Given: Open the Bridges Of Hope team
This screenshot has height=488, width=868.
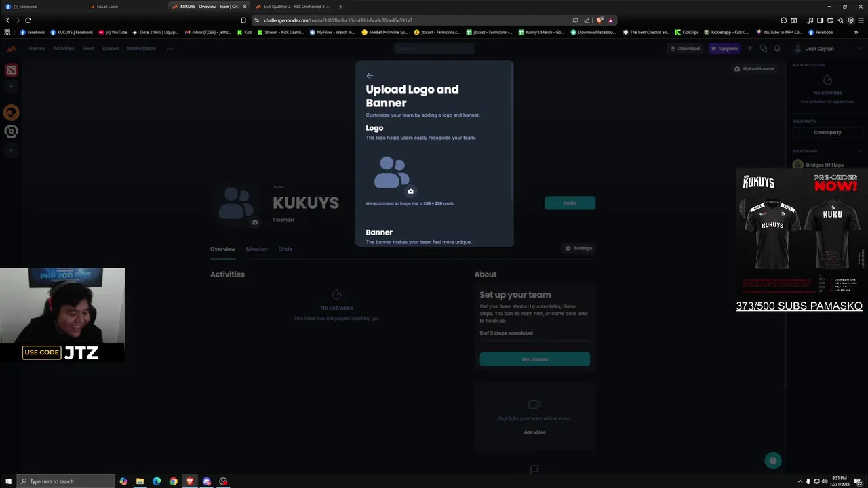Looking at the screenshot, I should pos(825,165).
